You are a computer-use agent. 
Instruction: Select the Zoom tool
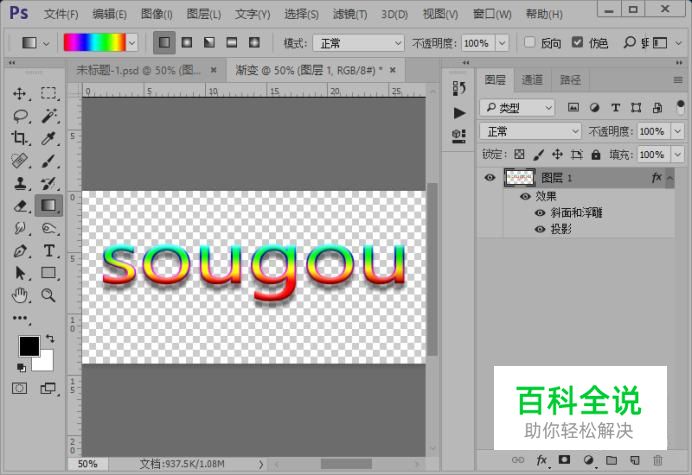pos(49,295)
